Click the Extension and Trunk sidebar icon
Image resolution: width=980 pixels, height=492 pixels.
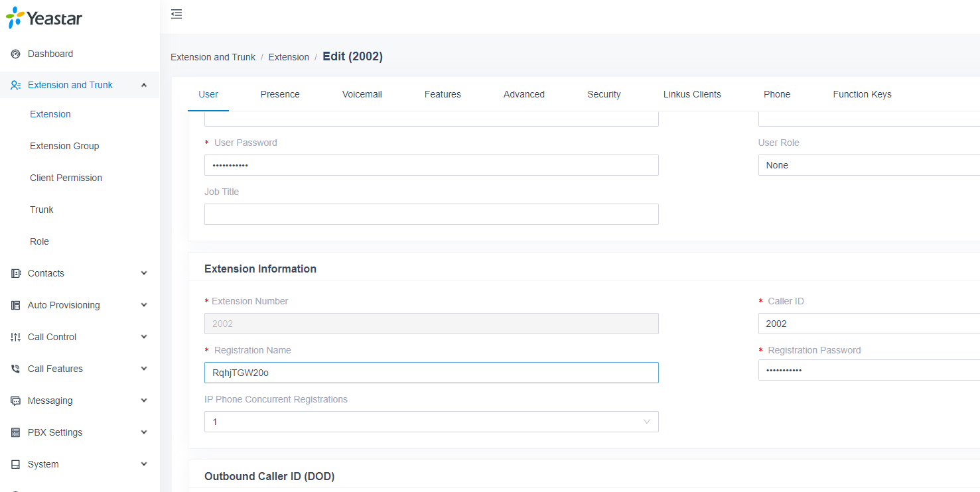pyautogui.click(x=14, y=85)
